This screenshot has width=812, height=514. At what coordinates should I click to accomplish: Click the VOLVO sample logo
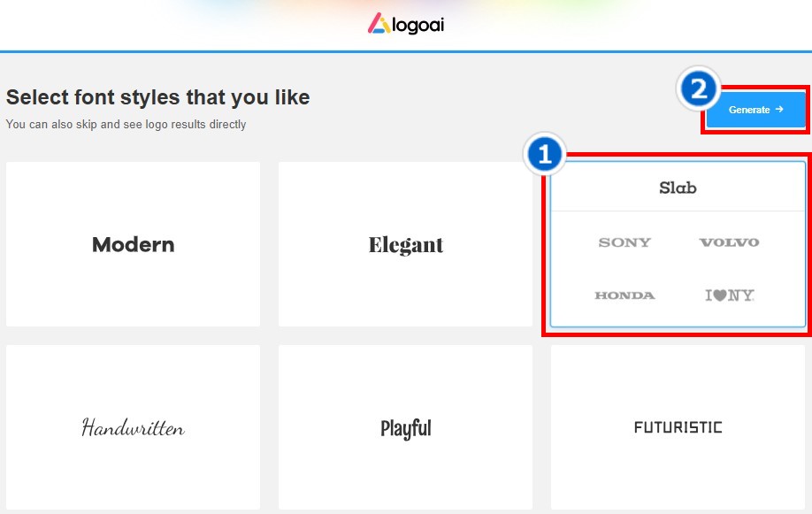[x=729, y=242]
